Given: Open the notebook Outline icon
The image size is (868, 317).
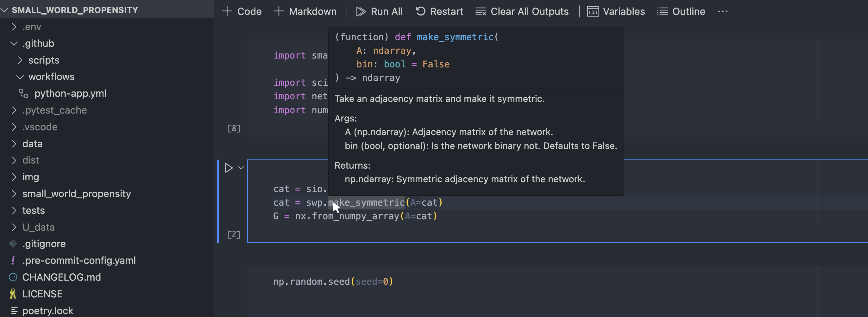Looking at the screenshot, I should [662, 11].
